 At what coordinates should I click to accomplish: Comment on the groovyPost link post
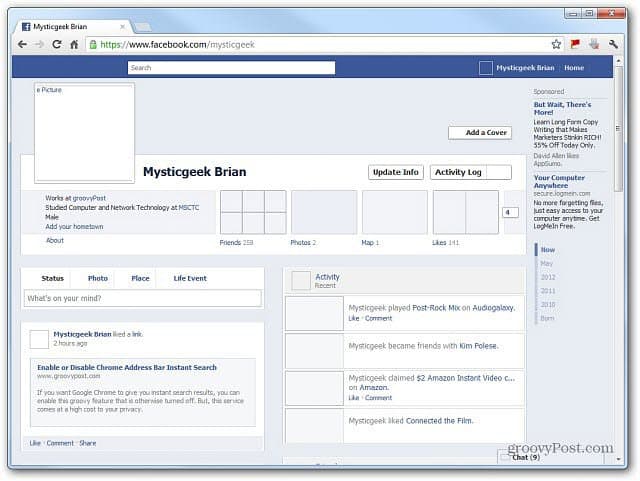[x=60, y=443]
